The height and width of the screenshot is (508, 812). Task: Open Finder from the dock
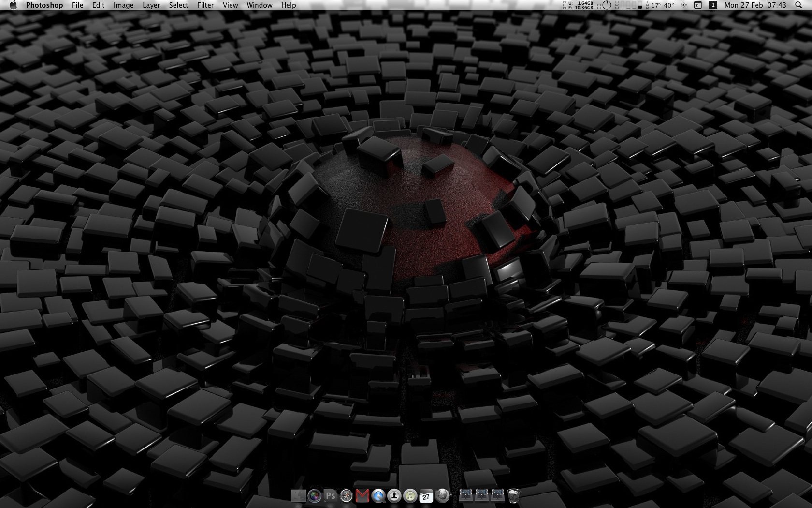coord(298,495)
